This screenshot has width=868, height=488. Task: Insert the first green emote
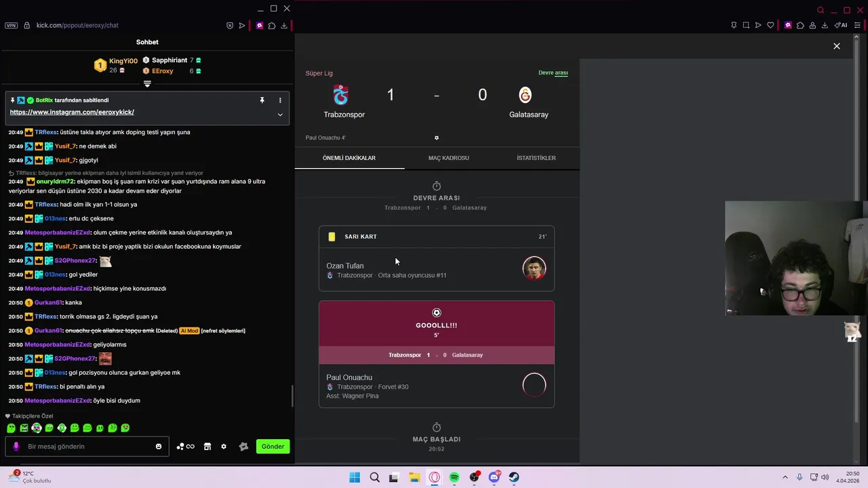(11, 428)
